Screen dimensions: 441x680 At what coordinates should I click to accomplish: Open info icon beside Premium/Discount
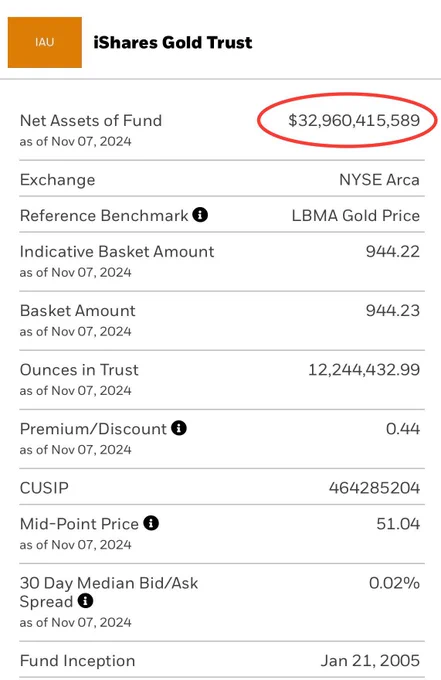tap(179, 428)
